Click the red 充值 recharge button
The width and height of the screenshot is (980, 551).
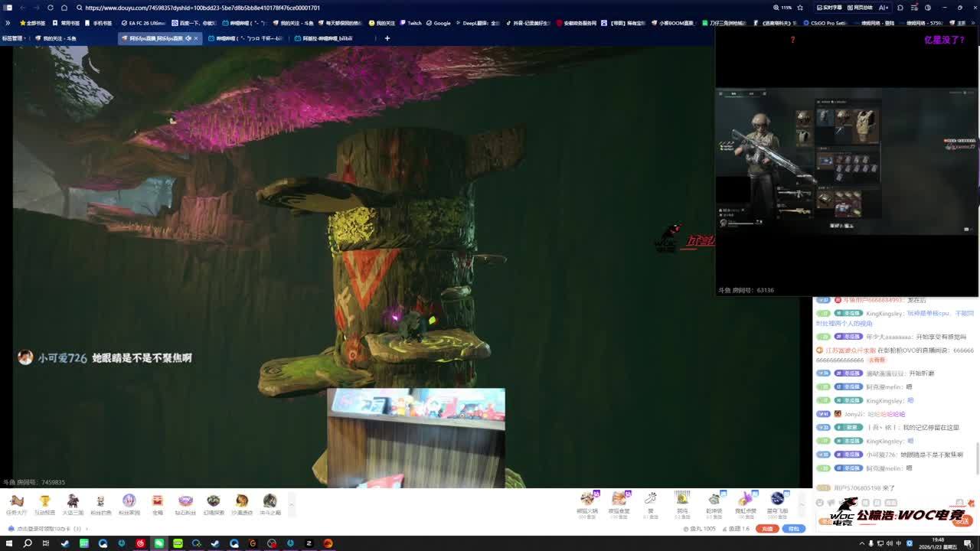click(766, 529)
